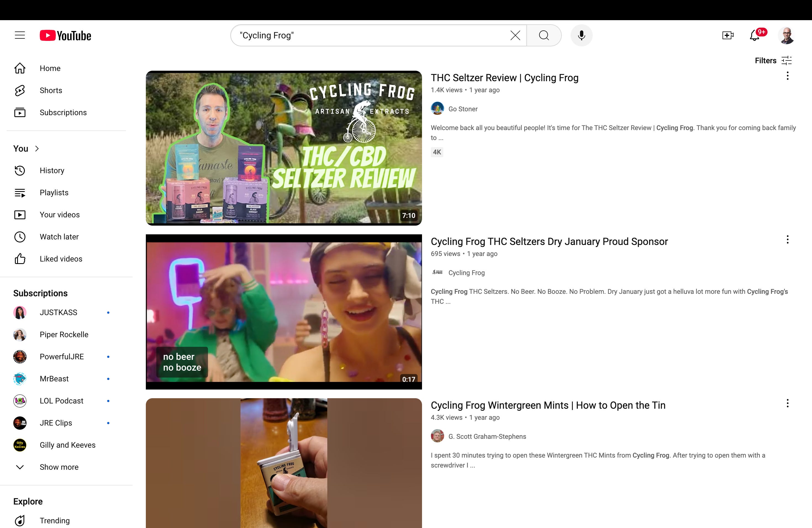Go to Shorts in sidebar
The image size is (812, 528).
coord(51,90)
